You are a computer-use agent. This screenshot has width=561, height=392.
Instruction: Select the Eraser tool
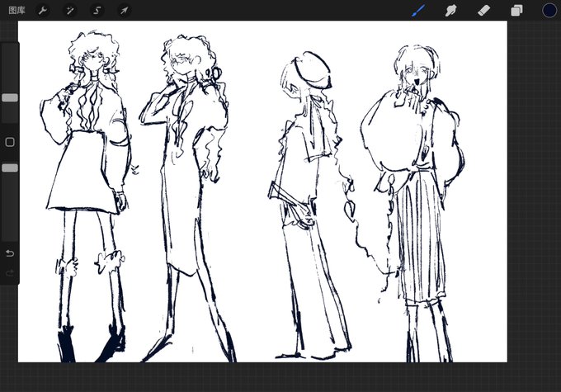pos(483,11)
